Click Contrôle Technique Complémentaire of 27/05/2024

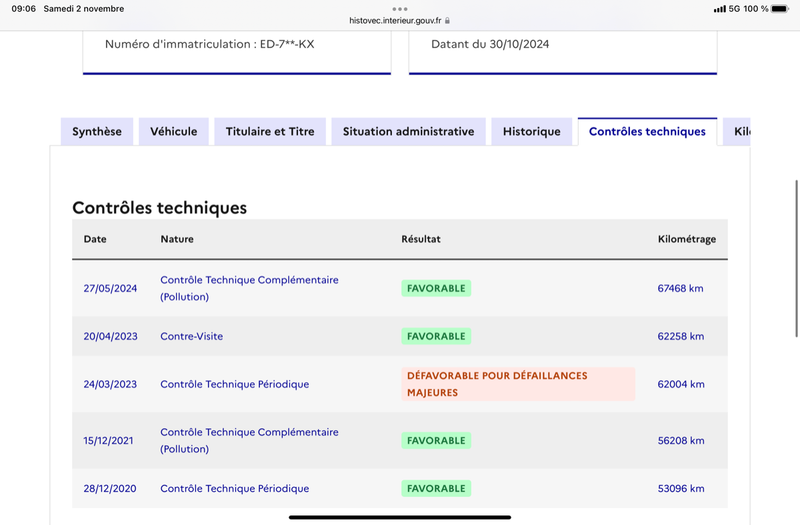(249, 288)
